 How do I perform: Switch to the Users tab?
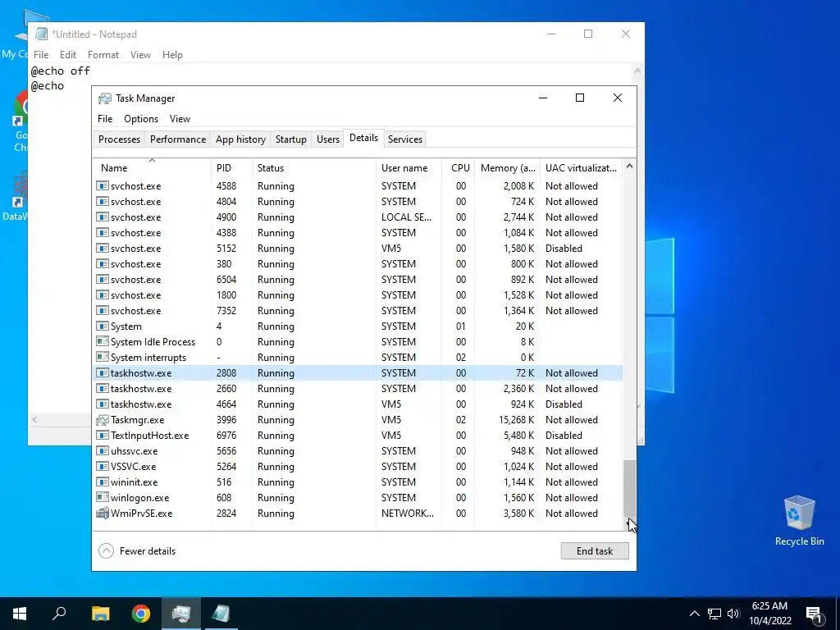coord(328,139)
